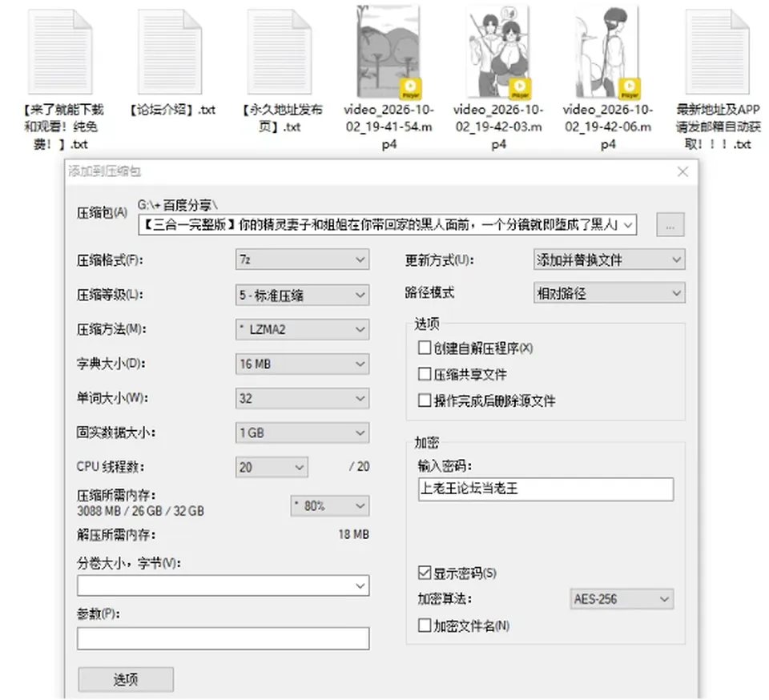Enable 创建自解压程序 checkbox
The width and height of the screenshot is (769, 700).
pos(425,348)
